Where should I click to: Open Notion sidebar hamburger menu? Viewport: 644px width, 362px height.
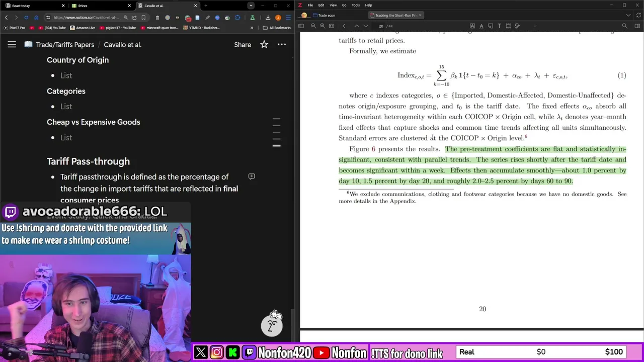(x=12, y=45)
